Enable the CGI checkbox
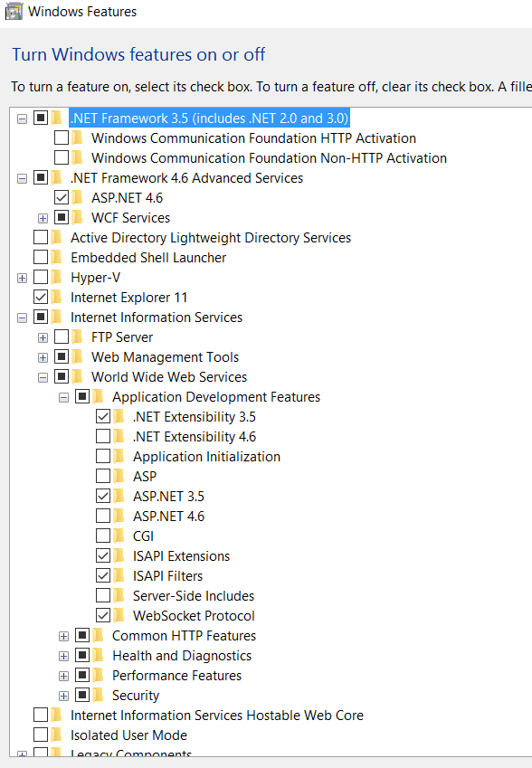 click(x=103, y=536)
